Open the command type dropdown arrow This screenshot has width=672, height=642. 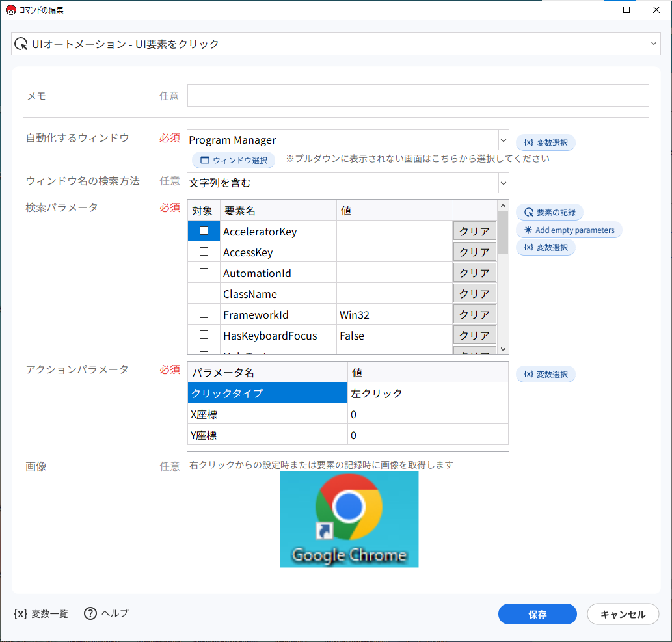tap(653, 44)
